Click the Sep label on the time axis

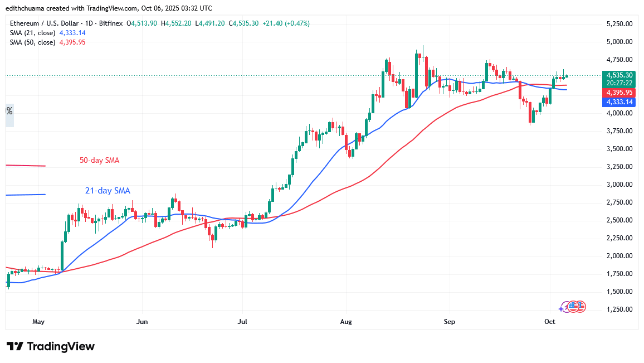point(450,322)
